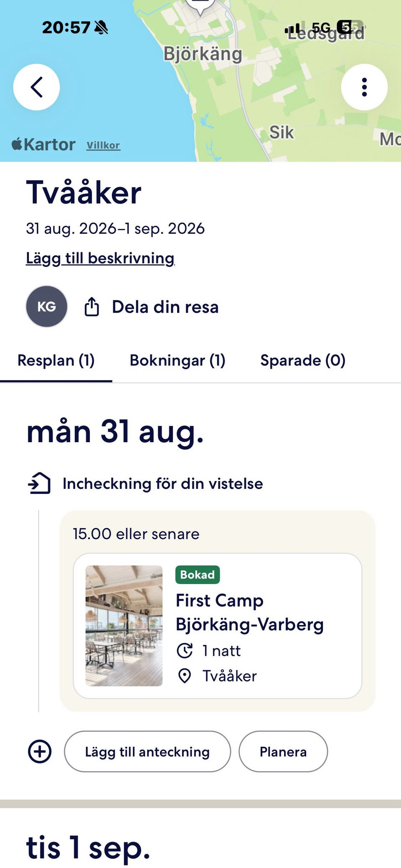Switch to the Bokningar (1) tab
Viewport: 401px width, 868px height.
(178, 360)
